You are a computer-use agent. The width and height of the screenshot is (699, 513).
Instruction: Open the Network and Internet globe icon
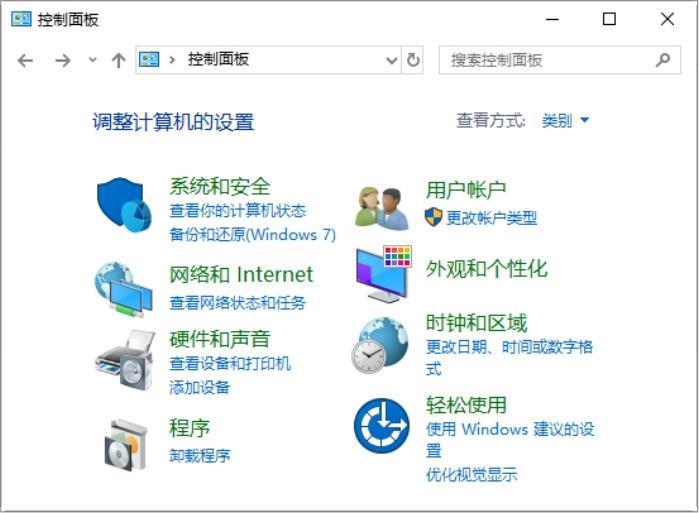(x=123, y=290)
